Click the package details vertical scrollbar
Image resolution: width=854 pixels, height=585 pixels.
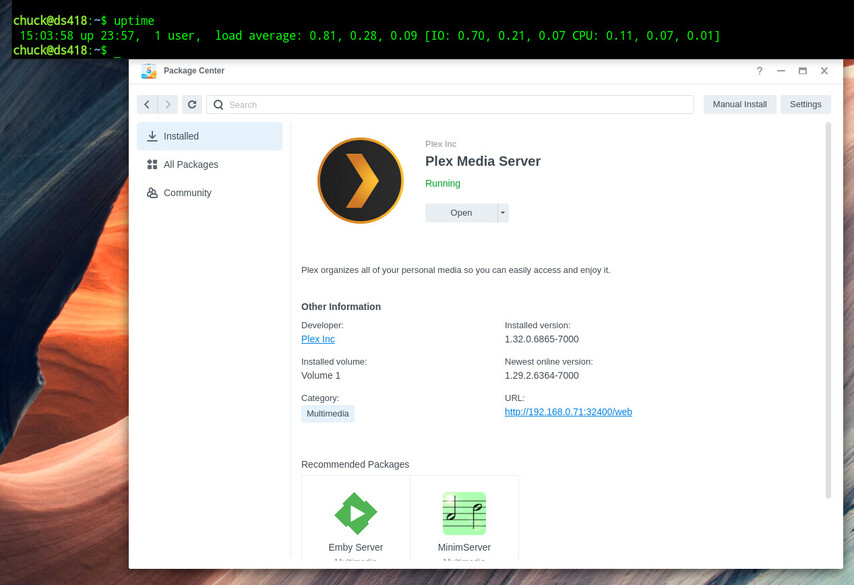(x=828, y=310)
